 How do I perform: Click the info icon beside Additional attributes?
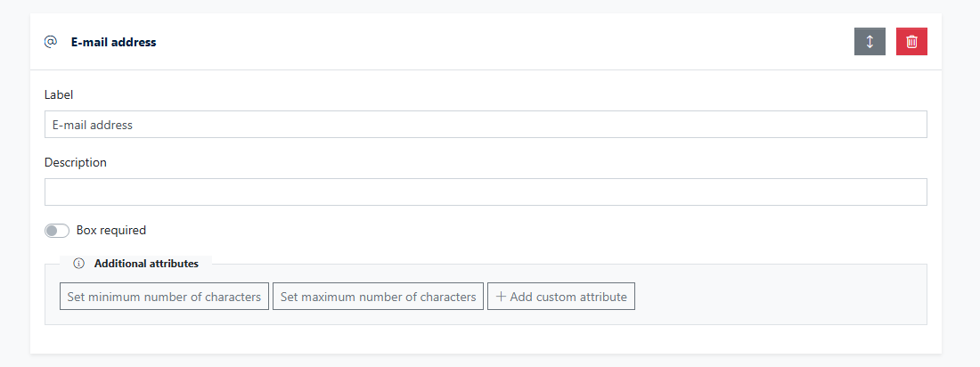pyautogui.click(x=78, y=263)
